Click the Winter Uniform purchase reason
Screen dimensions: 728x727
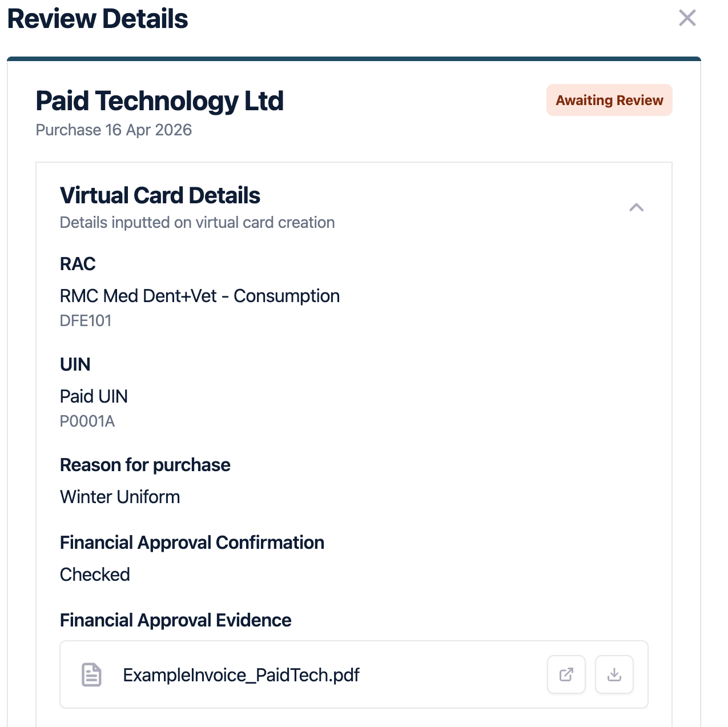(x=120, y=497)
